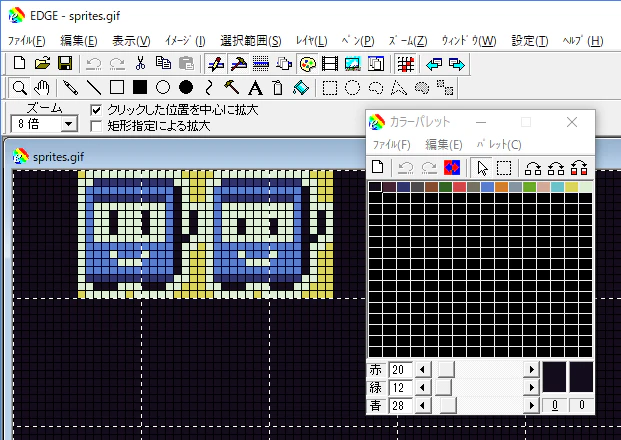The height and width of the screenshot is (440, 621).
Task: Click the 赤 red value input field
Action: pos(401,370)
